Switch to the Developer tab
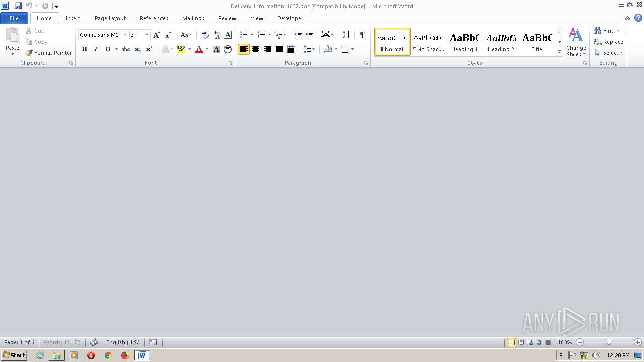The height and width of the screenshot is (362, 644). 290,18
